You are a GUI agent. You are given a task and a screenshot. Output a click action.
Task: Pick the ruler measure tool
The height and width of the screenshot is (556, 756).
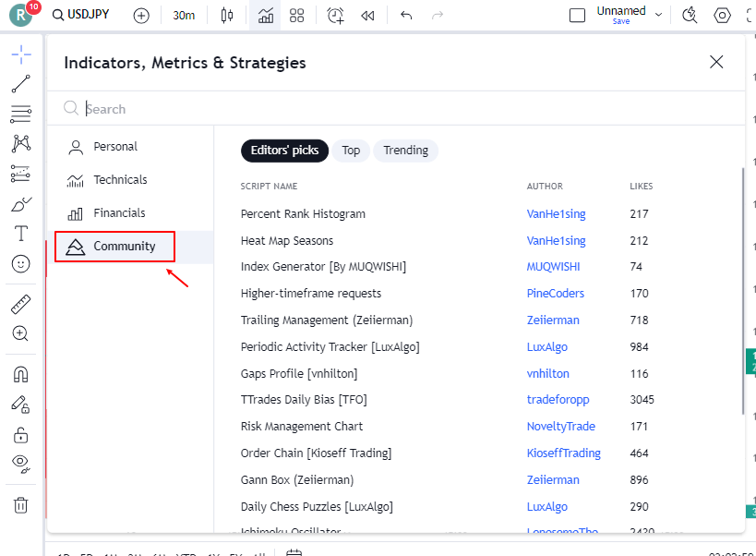coord(20,304)
